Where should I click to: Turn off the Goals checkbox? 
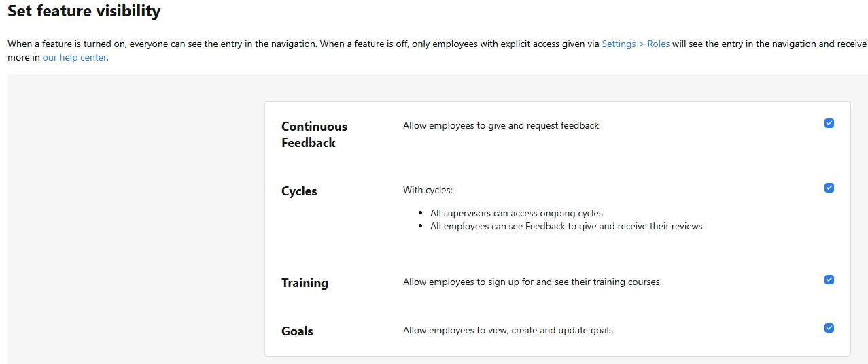[829, 328]
